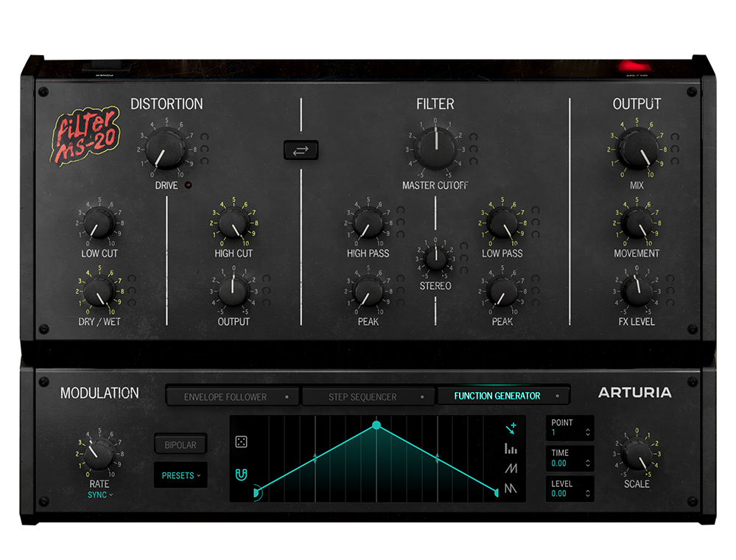Click the Scale knob

point(637,454)
